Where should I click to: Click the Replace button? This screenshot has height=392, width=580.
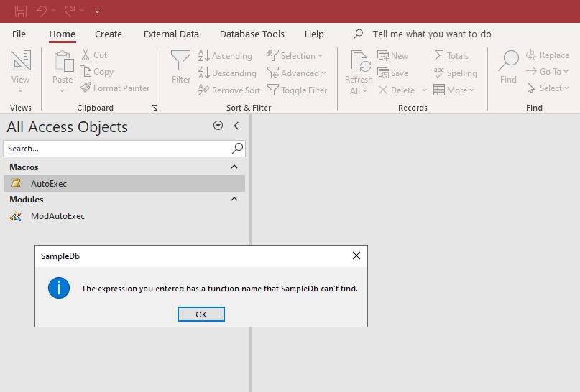547,55
